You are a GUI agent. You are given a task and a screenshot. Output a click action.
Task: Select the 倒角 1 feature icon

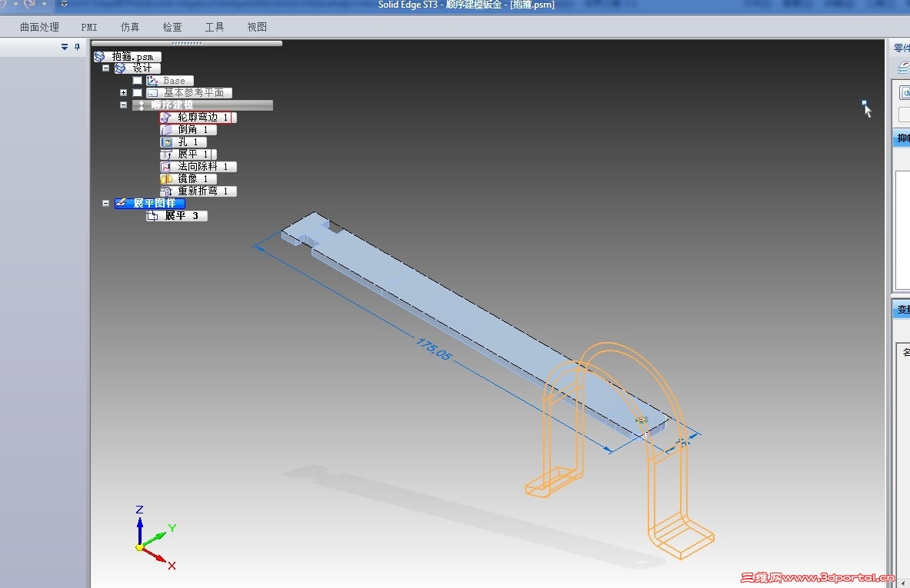166,130
